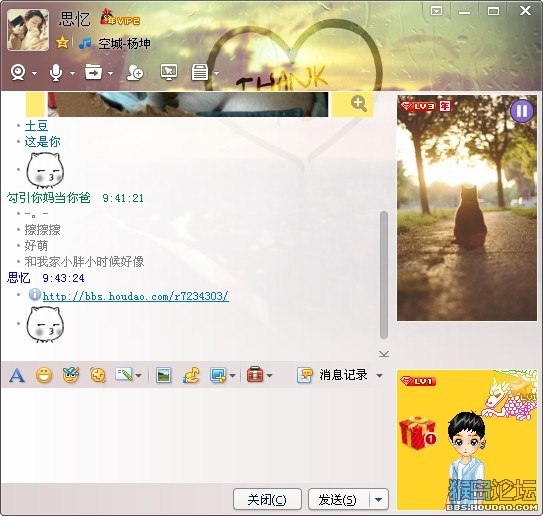Start a video call with webcam icon
The image size is (543, 516).
[x=18, y=73]
